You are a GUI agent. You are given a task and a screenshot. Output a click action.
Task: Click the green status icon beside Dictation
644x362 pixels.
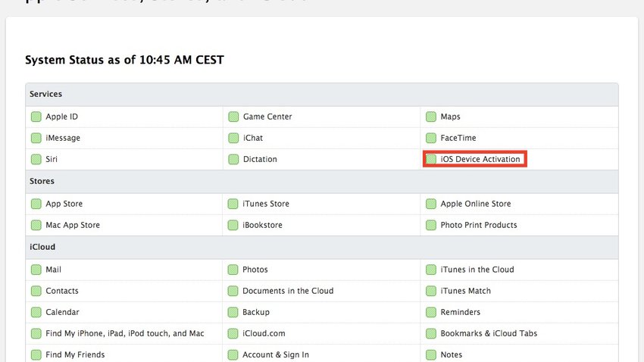point(233,159)
